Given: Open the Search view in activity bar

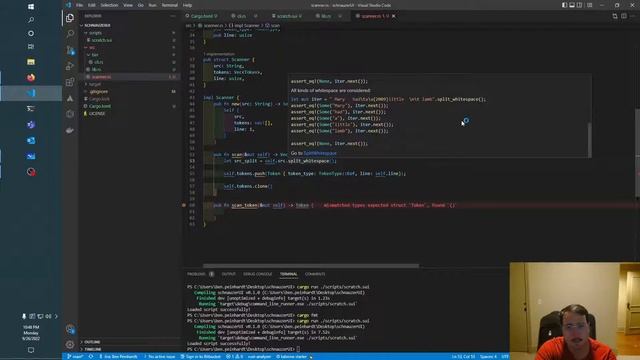Looking at the screenshot, I should coord(70,33).
